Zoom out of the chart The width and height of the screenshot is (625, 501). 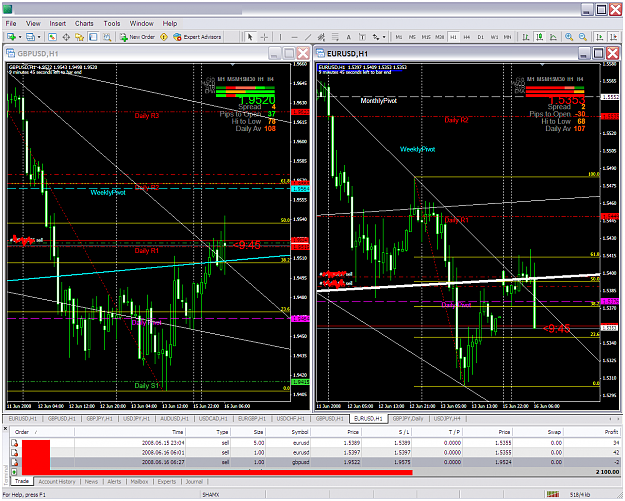[582, 37]
